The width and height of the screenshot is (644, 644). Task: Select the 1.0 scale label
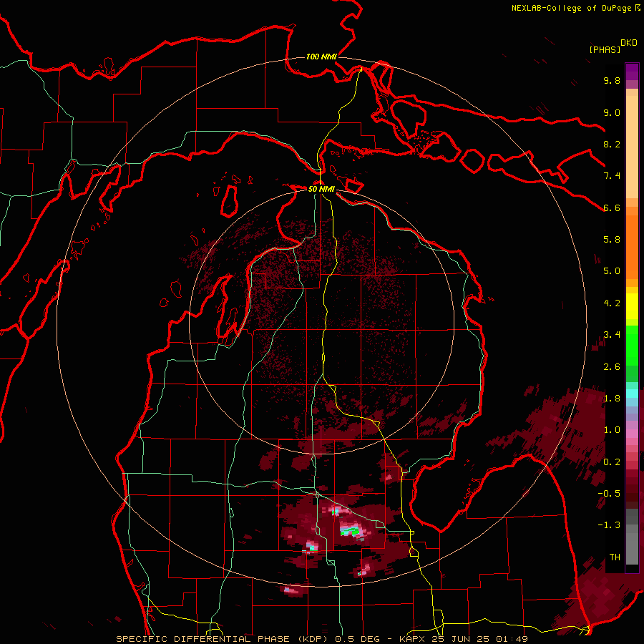612,430
